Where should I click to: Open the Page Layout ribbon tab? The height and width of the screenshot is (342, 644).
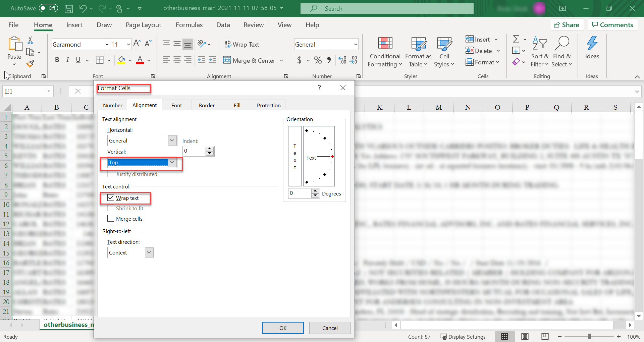click(x=143, y=25)
